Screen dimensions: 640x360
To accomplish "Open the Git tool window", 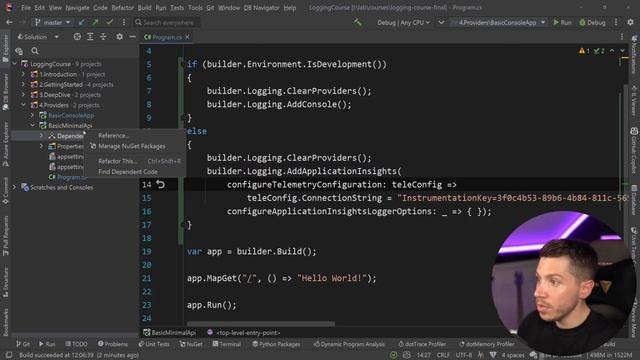I will [x=23, y=344].
